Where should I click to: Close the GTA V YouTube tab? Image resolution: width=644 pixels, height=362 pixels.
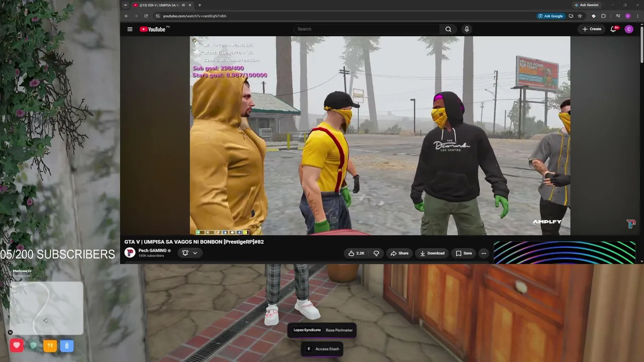pyautogui.click(x=190, y=5)
